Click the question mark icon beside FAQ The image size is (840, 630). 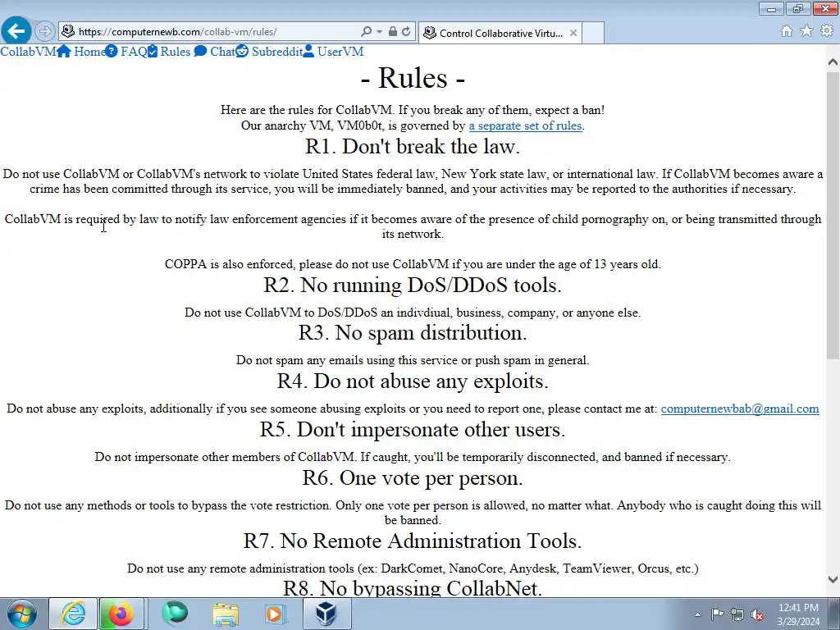point(111,52)
